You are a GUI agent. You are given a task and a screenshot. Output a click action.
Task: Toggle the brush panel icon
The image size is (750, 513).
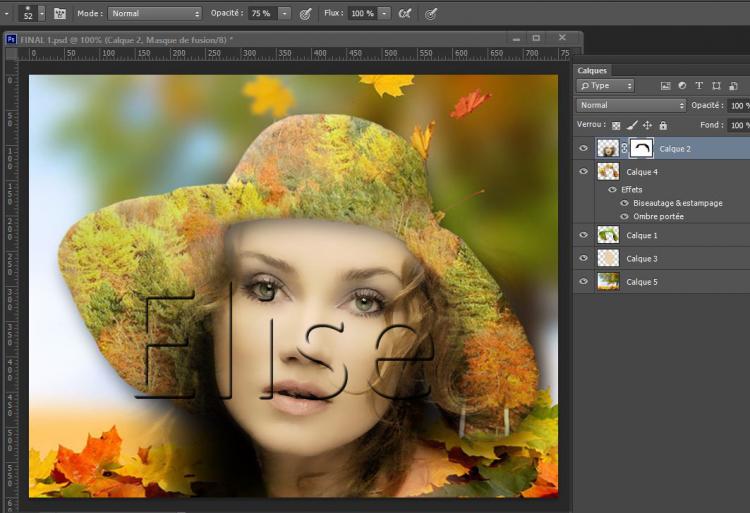coord(60,13)
